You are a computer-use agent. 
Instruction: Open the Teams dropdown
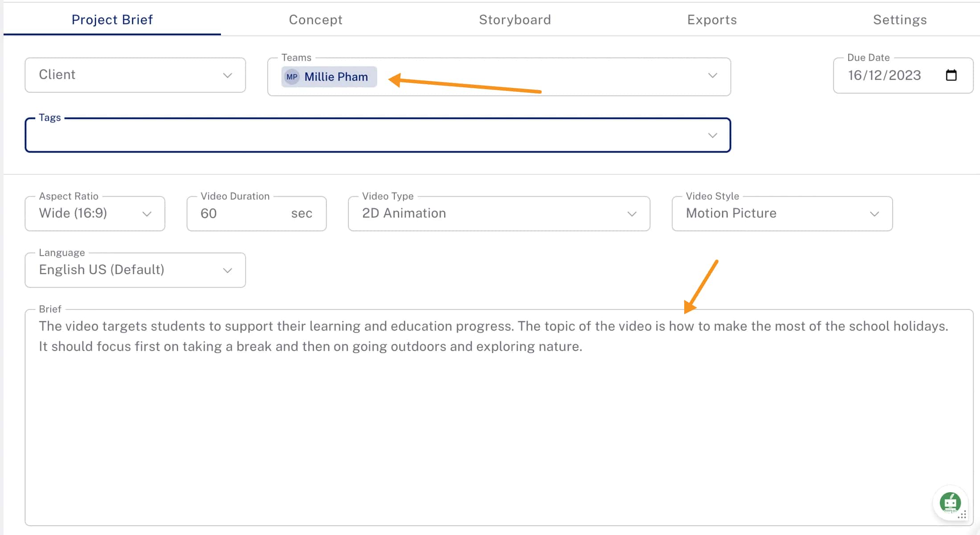click(712, 76)
